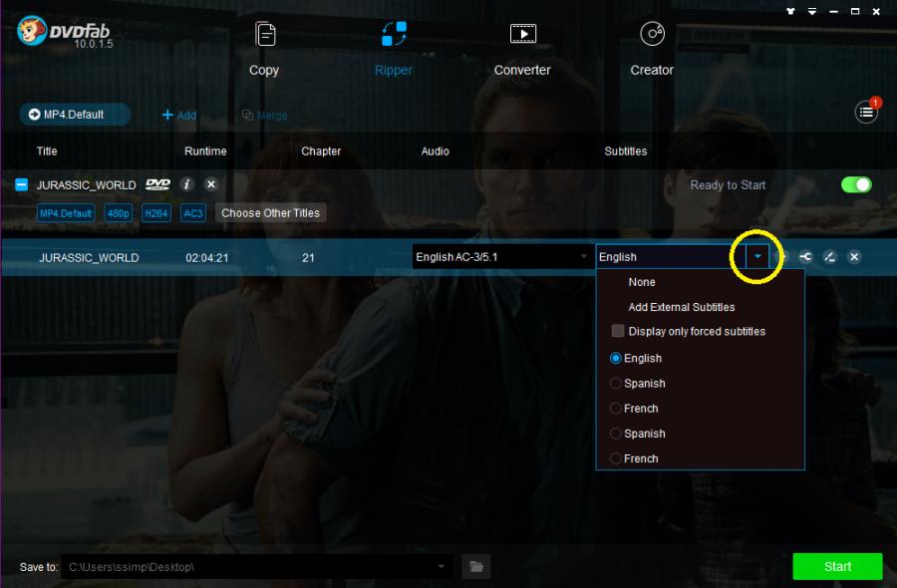
Task: Click the Audio column header
Action: pyautogui.click(x=436, y=151)
